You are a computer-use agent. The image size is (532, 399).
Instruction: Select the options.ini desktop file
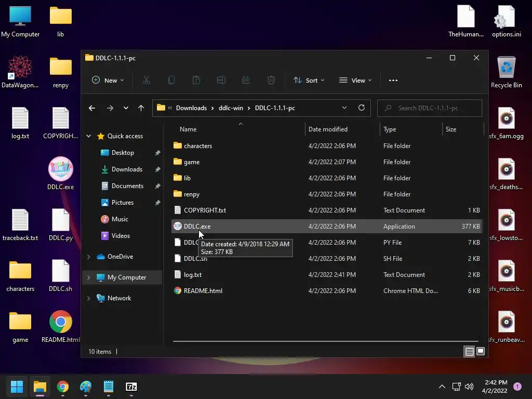506,21
